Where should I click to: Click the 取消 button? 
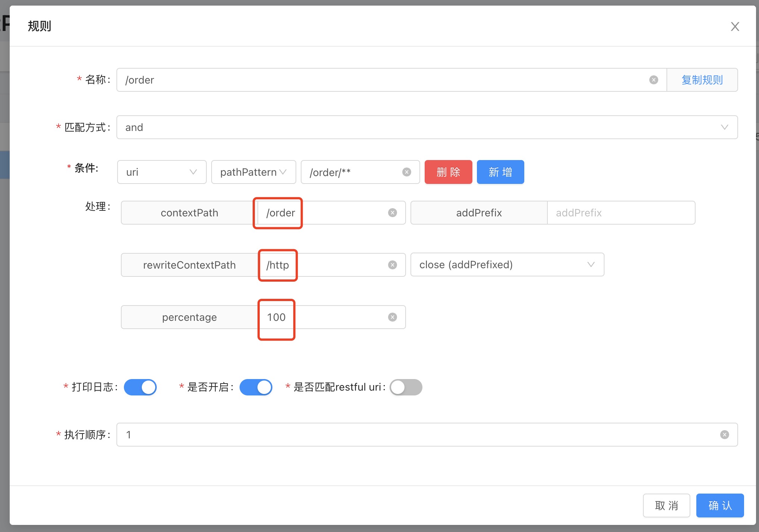click(x=666, y=506)
